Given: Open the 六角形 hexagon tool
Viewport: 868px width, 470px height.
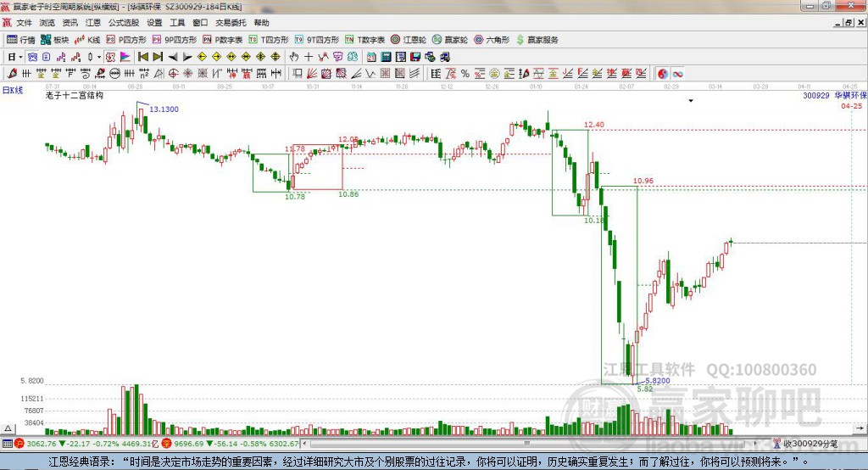Looking at the screenshot, I should pos(492,40).
